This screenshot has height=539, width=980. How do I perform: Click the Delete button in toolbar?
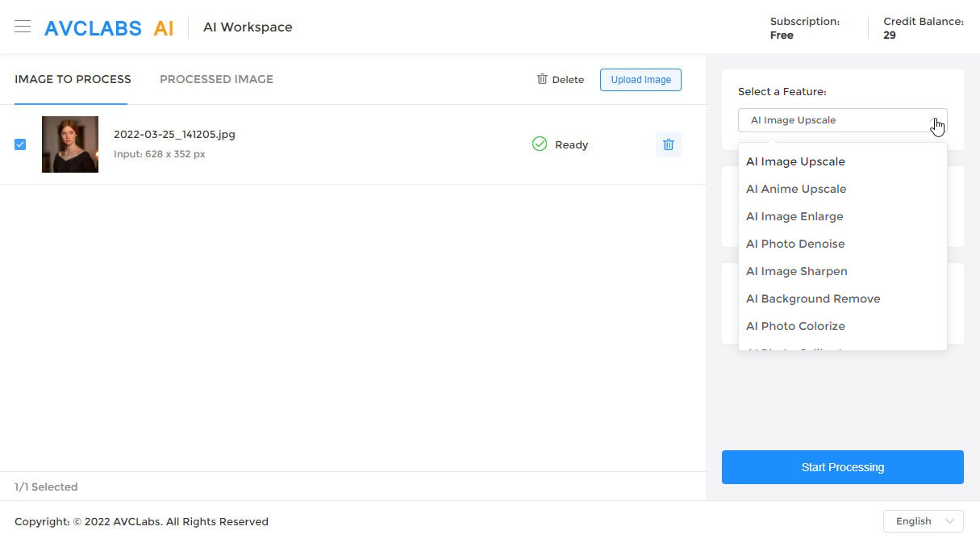coord(561,80)
